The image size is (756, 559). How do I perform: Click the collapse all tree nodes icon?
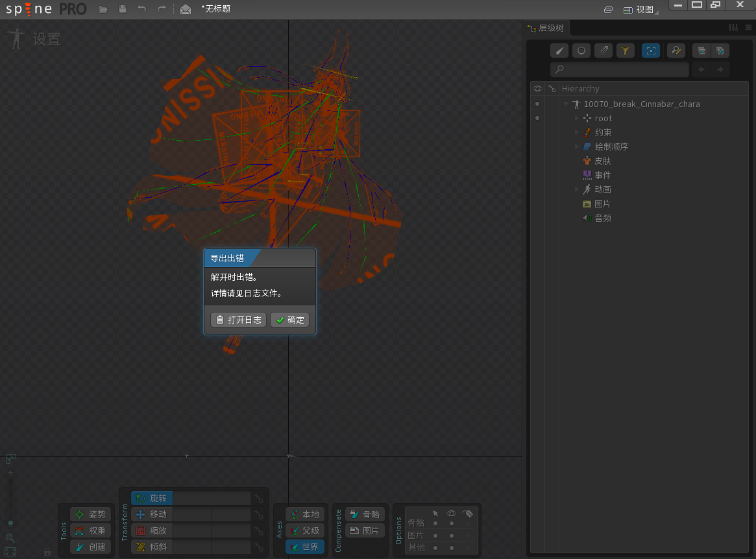pyautogui.click(x=701, y=51)
